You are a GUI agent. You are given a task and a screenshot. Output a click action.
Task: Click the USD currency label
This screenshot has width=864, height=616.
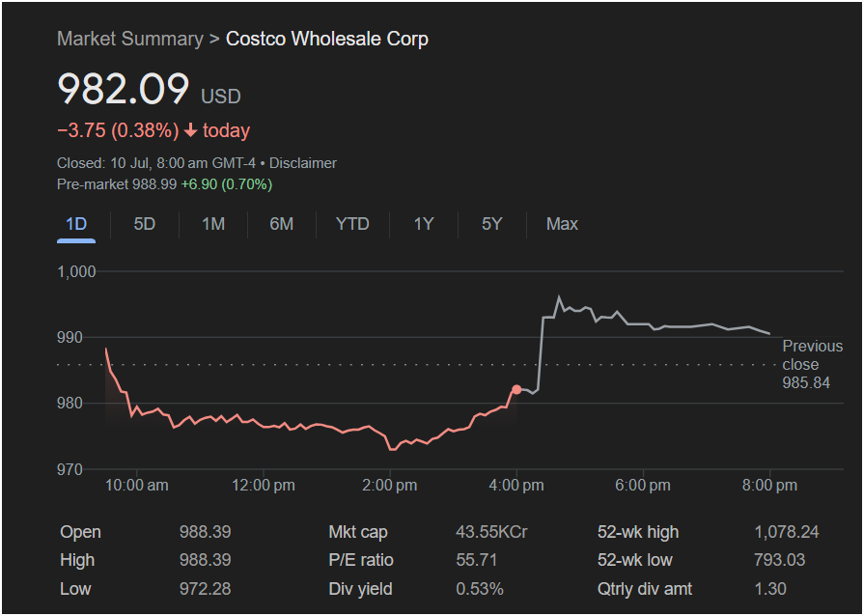(221, 97)
